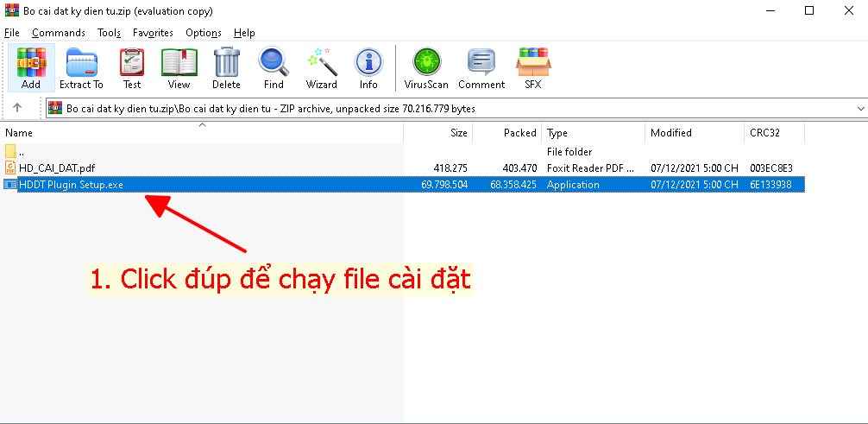Image resolution: width=868 pixels, height=424 pixels.
Task: Sort by the Size column header
Action: [437, 133]
